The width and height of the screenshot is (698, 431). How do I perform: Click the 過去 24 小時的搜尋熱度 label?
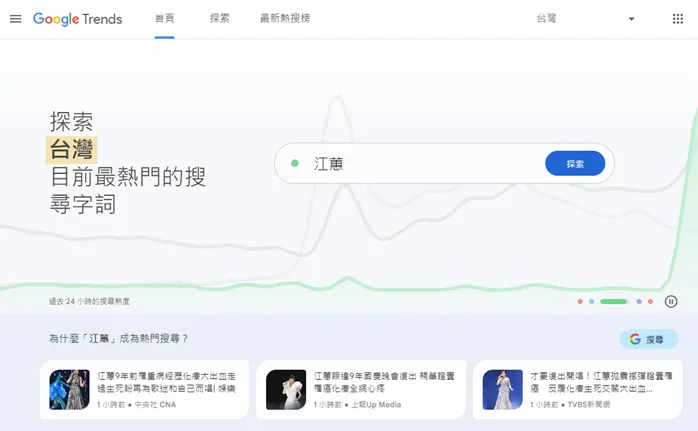coord(89,301)
